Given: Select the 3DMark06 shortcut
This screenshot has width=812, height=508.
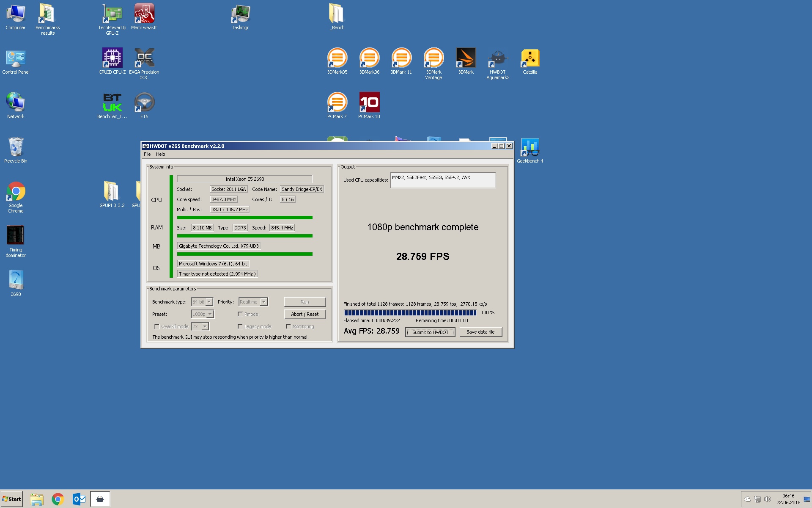Looking at the screenshot, I should point(369,61).
